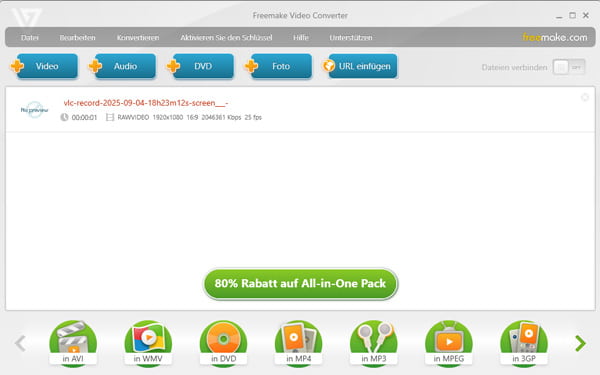Open the Konvertieren menu
This screenshot has height=375, width=600.
[x=138, y=38]
